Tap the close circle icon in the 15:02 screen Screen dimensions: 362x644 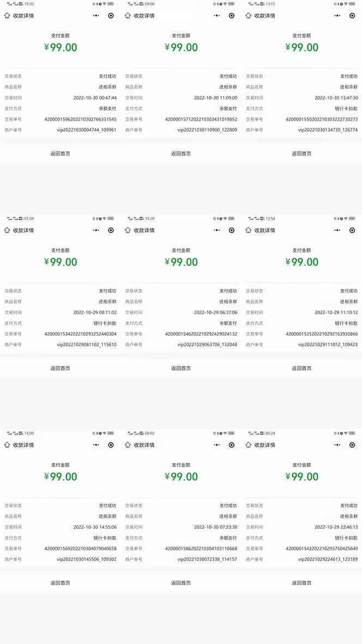click(x=111, y=16)
